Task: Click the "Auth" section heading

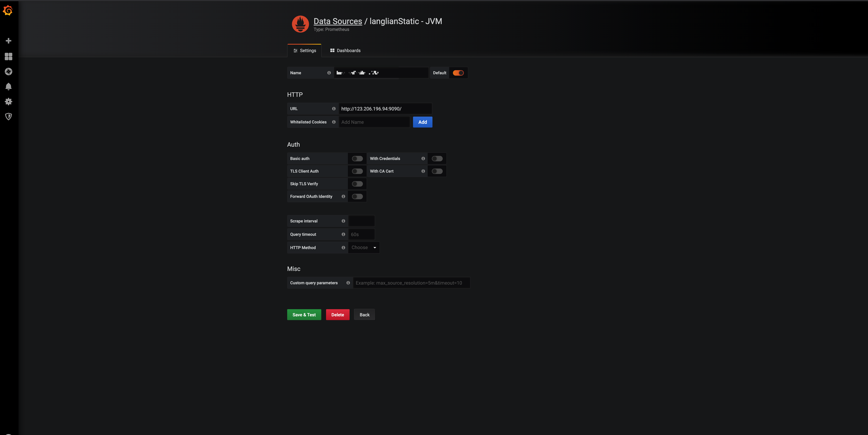Action: (x=293, y=144)
